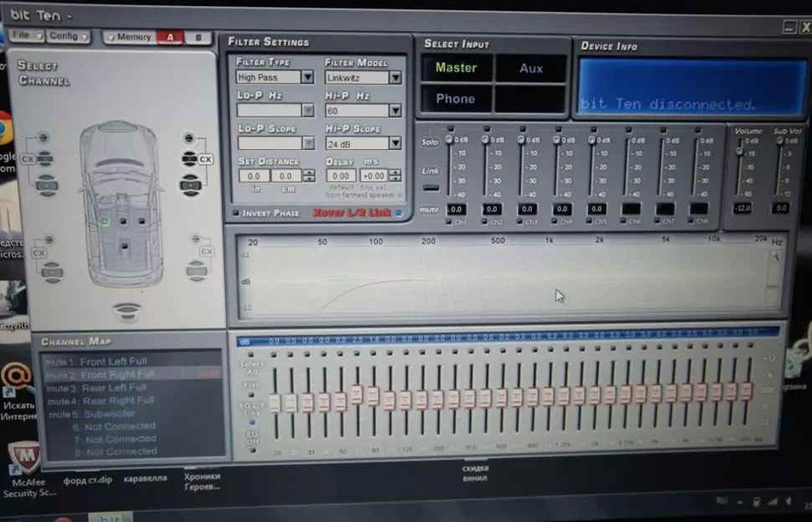
Task: Toggle the EQ L/R Link checkbox
Action: [x=252, y=422]
